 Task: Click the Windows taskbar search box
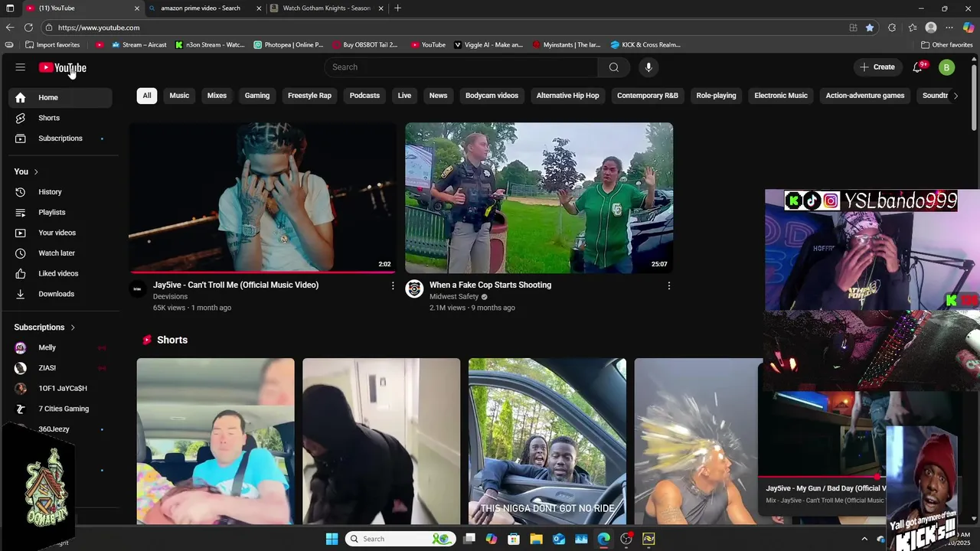[x=400, y=539]
